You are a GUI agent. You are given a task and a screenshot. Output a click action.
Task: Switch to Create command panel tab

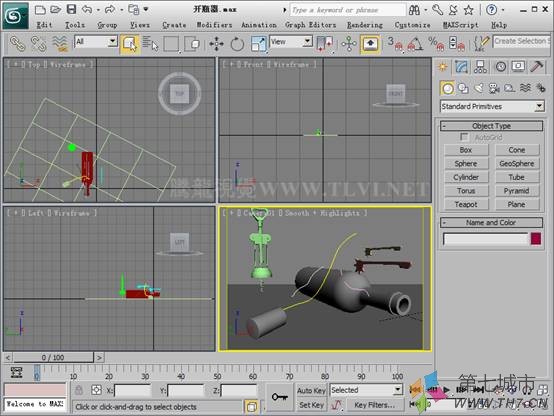coord(443,66)
